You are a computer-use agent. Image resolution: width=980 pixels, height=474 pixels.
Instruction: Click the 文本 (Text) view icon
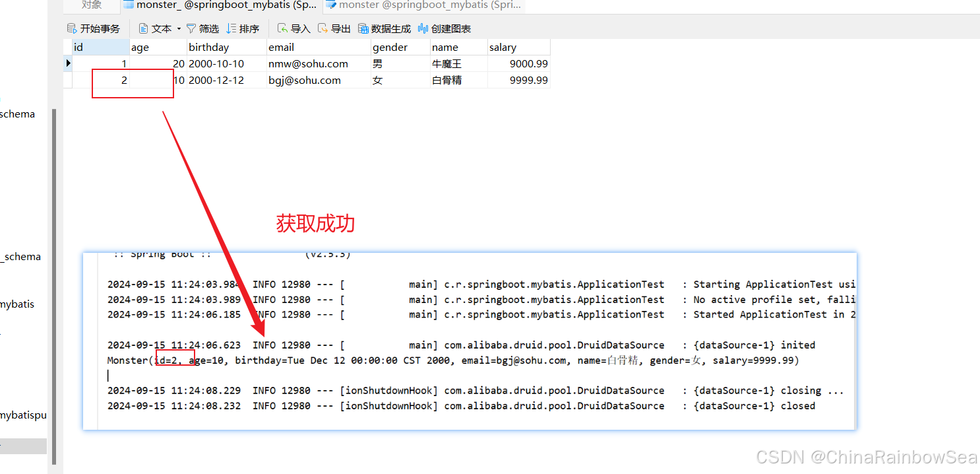tap(144, 28)
